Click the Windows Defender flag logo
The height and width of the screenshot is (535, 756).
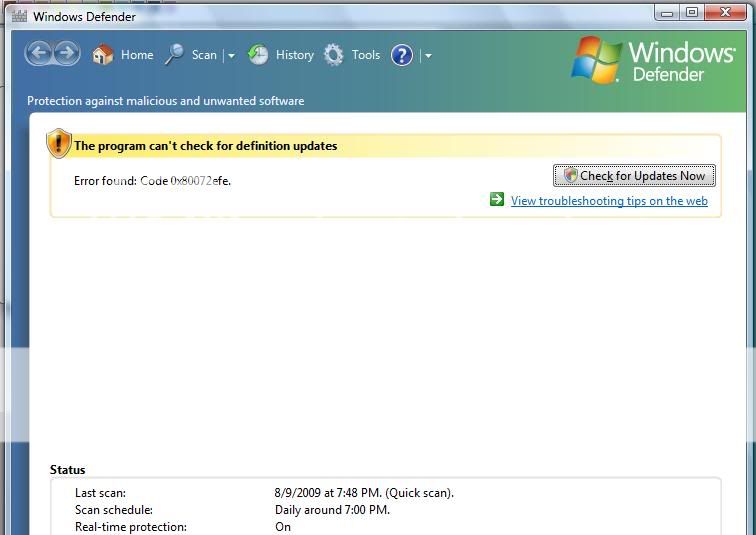[x=597, y=60]
